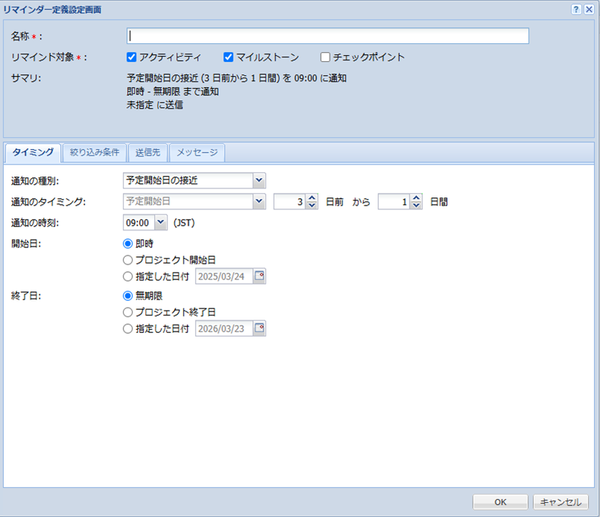Click the help question mark icon
This screenshot has height=517, width=600.
[x=576, y=8]
